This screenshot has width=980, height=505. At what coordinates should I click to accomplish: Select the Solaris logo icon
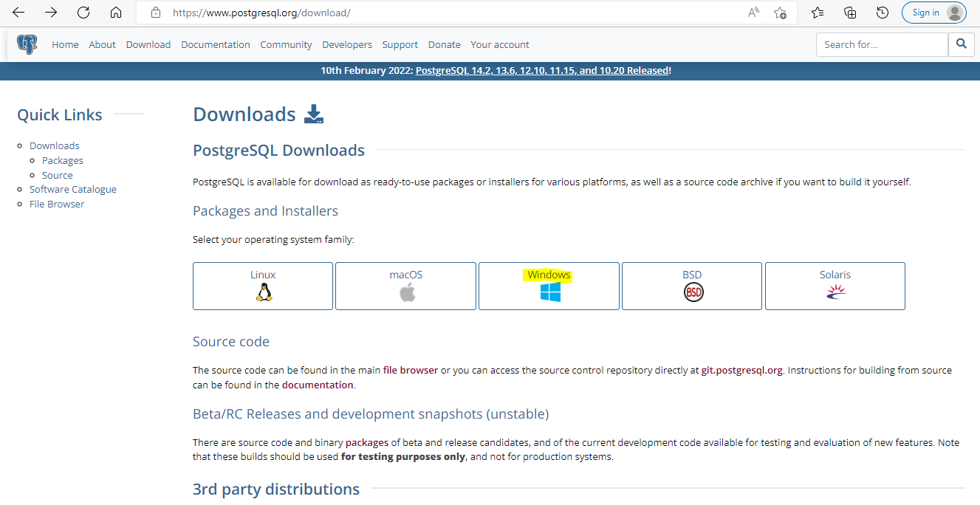pos(835,293)
